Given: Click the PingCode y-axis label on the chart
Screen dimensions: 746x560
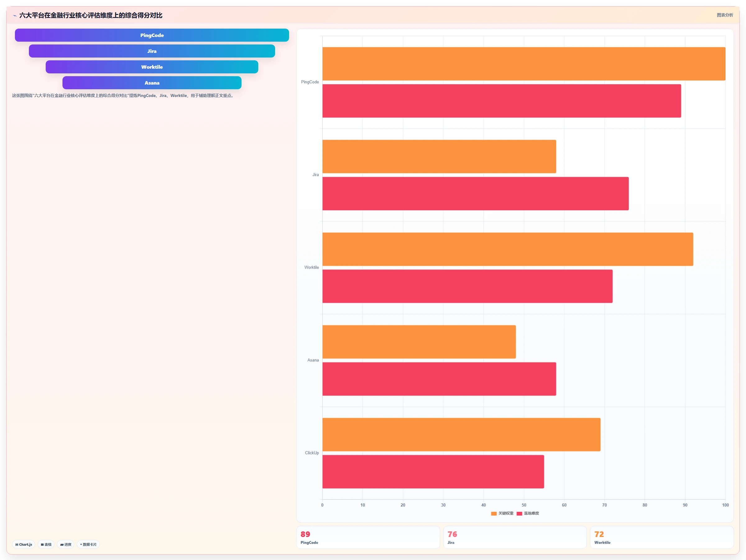Looking at the screenshot, I should (x=310, y=82).
